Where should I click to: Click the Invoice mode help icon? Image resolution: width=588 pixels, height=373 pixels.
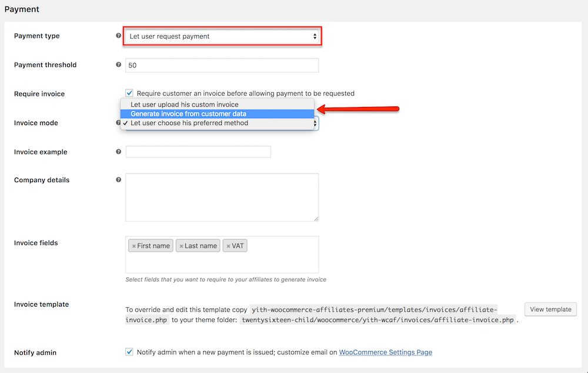pos(118,123)
